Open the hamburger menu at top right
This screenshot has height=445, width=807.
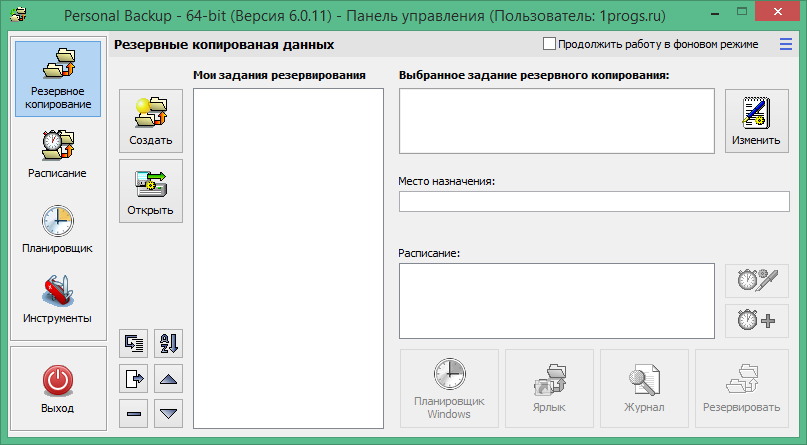(x=782, y=44)
